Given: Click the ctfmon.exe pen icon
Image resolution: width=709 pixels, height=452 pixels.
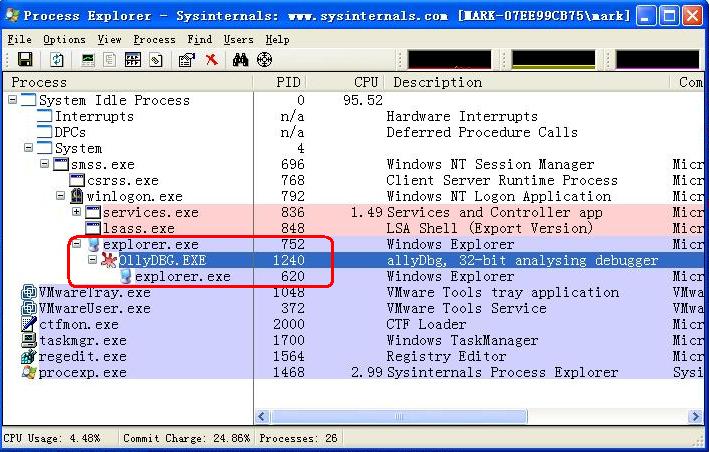Looking at the screenshot, I should tap(29, 324).
